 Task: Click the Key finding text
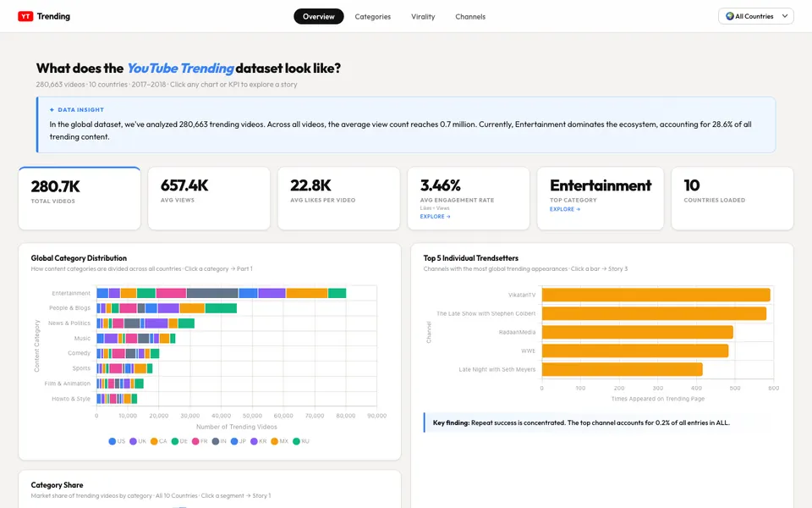point(581,422)
